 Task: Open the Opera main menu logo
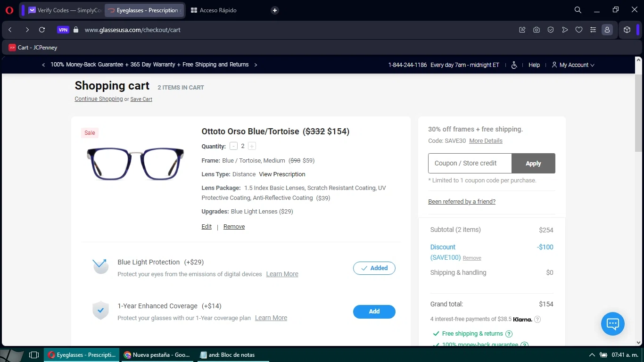coord(9,10)
